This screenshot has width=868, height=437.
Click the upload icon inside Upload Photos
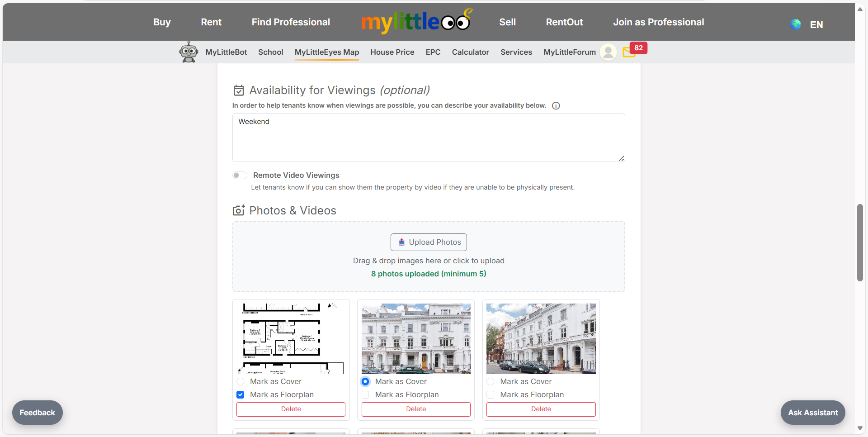coord(401,242)
